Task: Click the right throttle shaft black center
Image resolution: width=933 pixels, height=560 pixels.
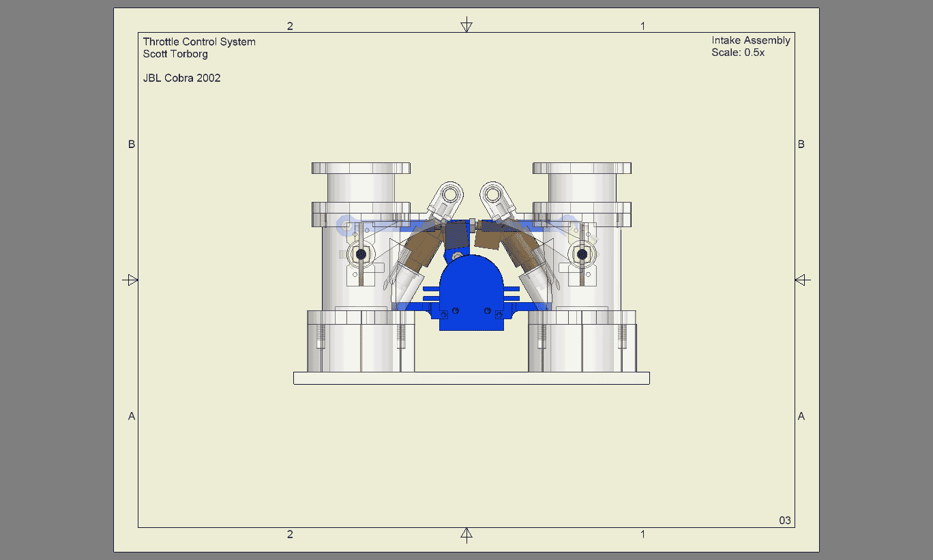Action: click(582, 254)
